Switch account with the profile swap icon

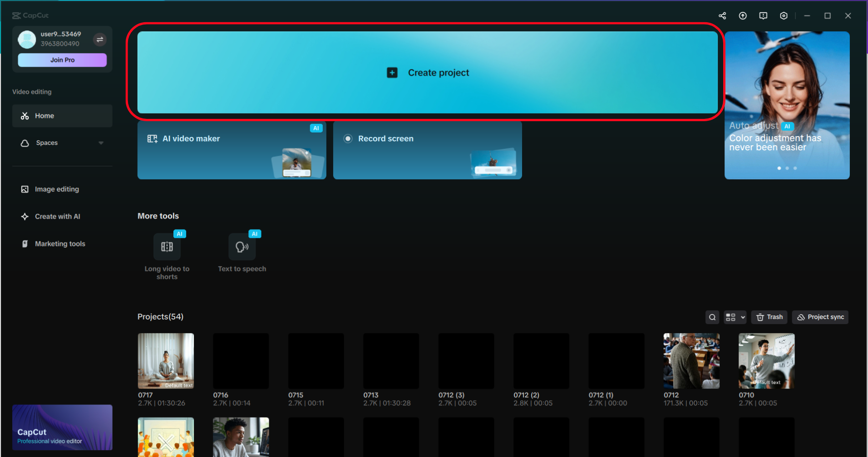point(99,39)
